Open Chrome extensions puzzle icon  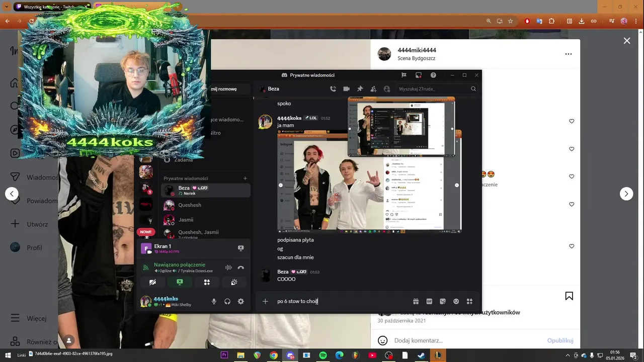(x=551, y=21)
